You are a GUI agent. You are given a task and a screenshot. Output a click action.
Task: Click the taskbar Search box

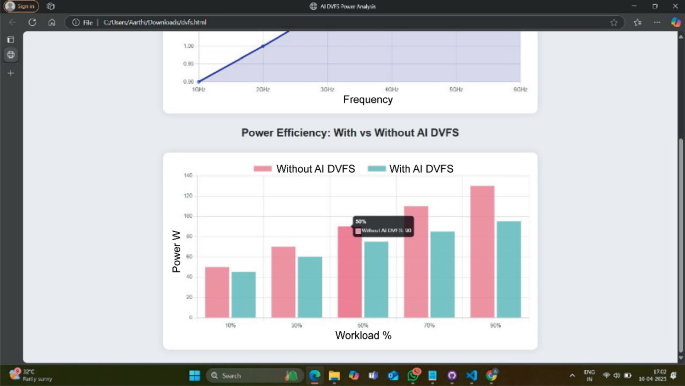254,376
